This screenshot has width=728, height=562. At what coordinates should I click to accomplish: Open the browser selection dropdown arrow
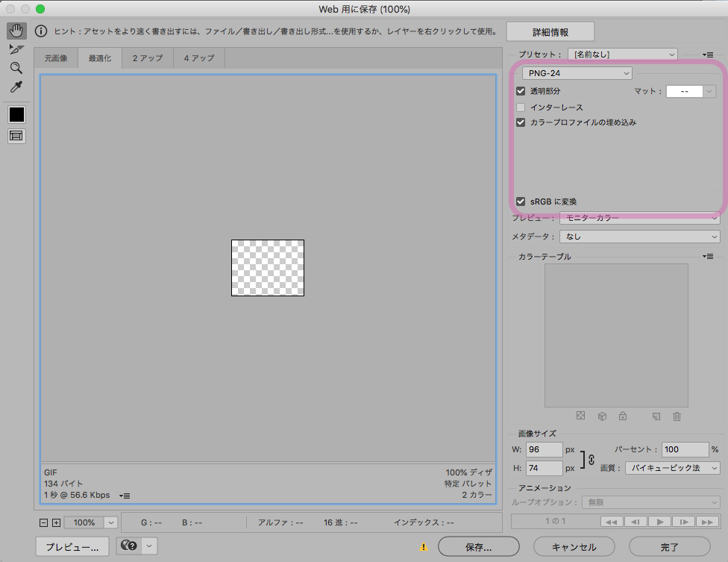(149, 546)
